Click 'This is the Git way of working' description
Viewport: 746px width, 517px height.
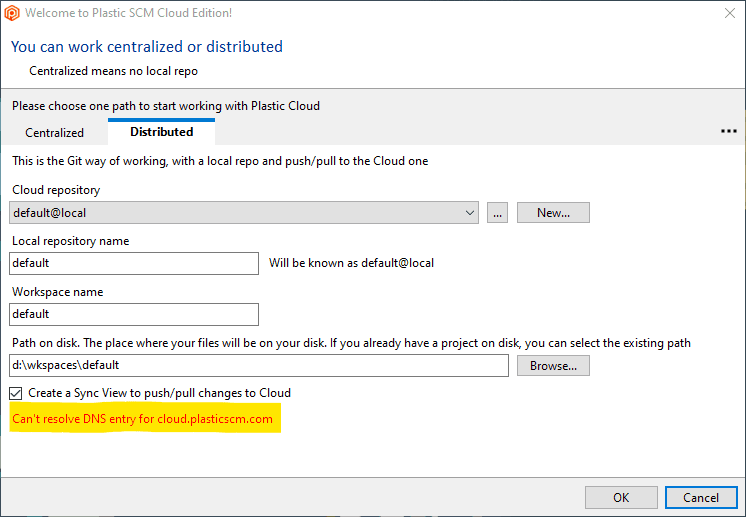(x=220, y=161)
